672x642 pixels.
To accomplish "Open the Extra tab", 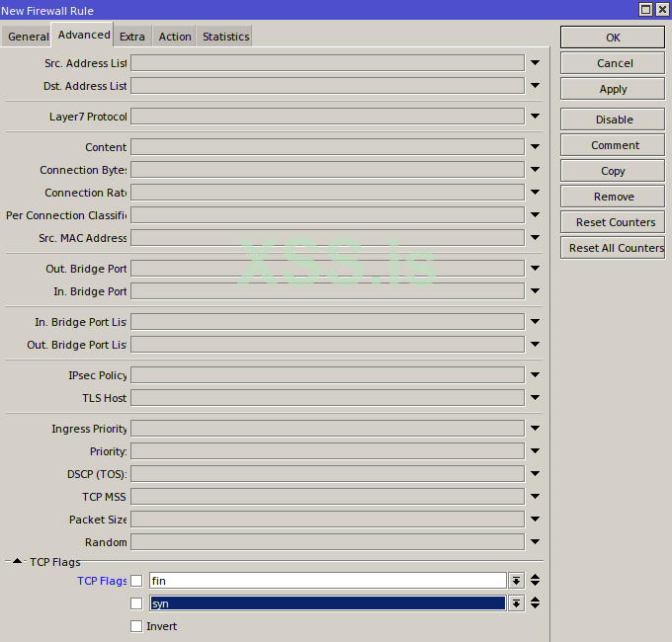I will coord(132,37).
